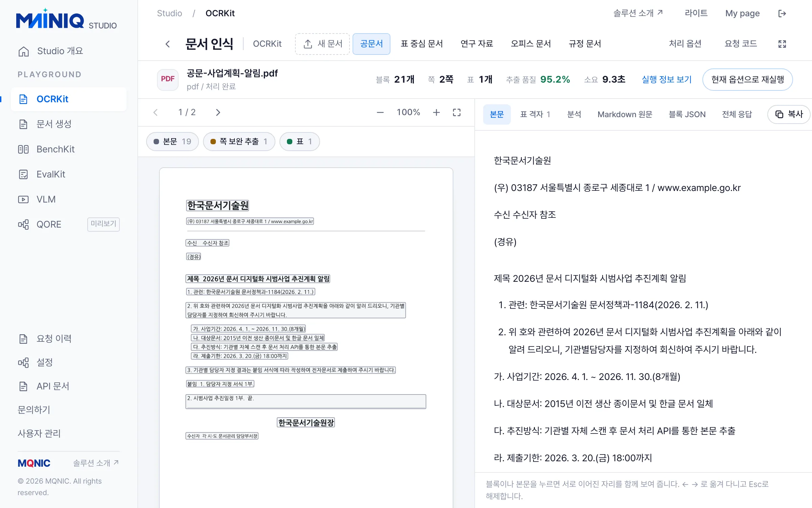Click the 한국문서기술원 title block in the preview
The height and width of the screenshot is (508, 812).
(218, 206)
